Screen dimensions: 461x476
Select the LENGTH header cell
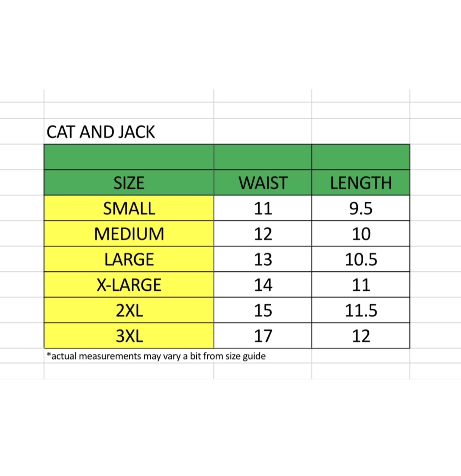(361, 183)
